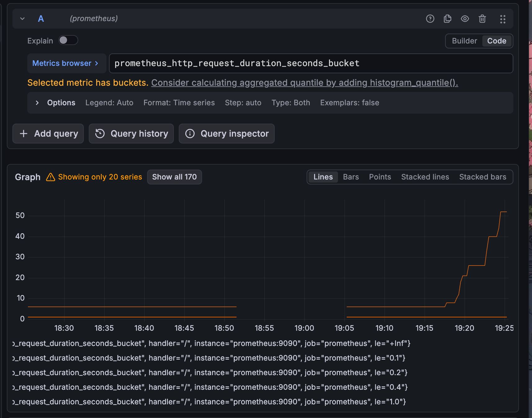The image size is (532, 418).
Task: Click the series limit warning triangle icon
Action: coord(51,177)
